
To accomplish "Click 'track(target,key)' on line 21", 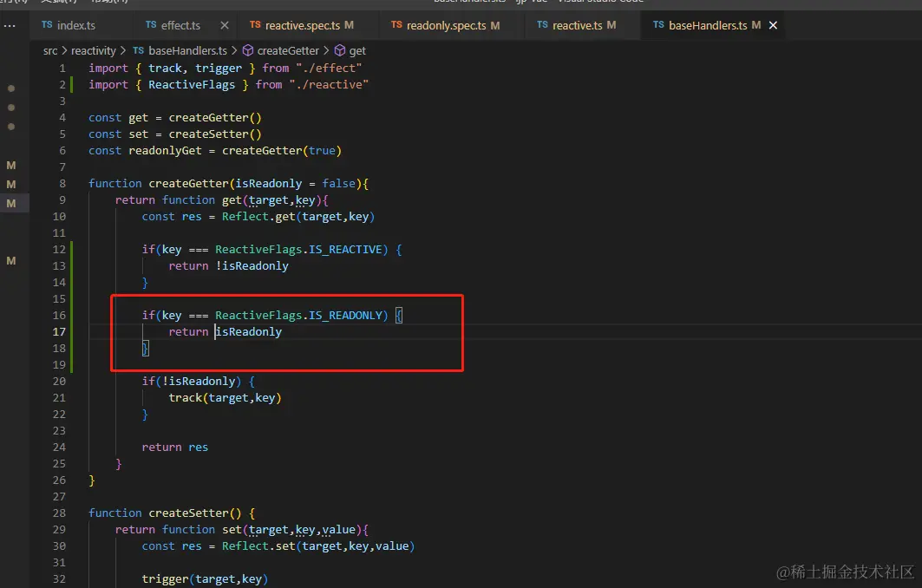I will [x=226, y=398].
